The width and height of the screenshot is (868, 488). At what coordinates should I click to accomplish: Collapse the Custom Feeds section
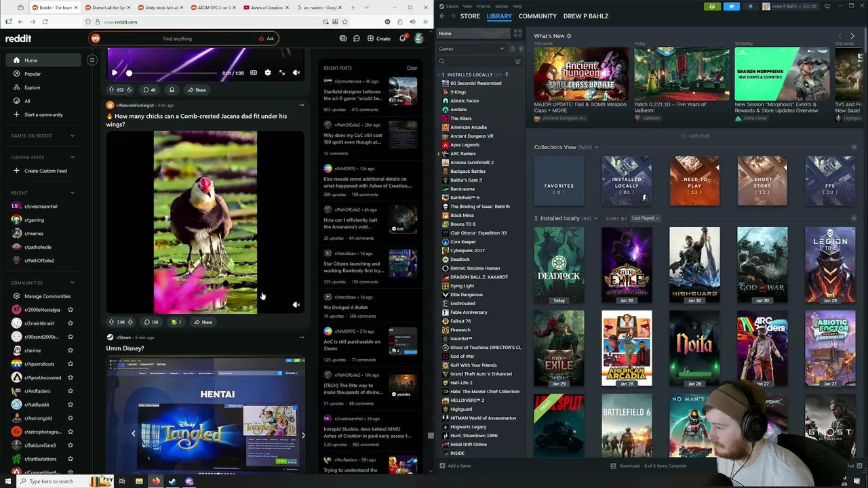click(x=73, y=157)
